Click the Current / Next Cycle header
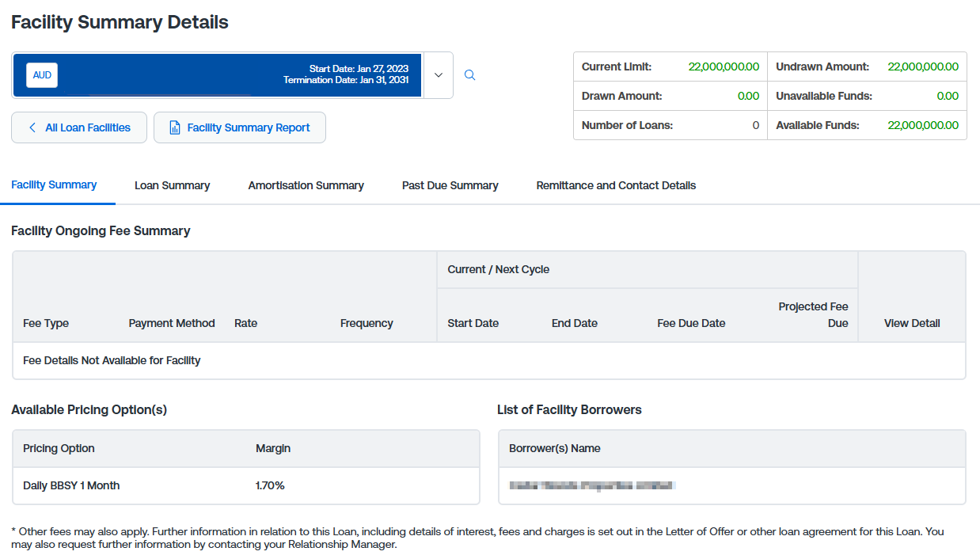980x559 pixels. pyautogui.click(x=498, y=269)
